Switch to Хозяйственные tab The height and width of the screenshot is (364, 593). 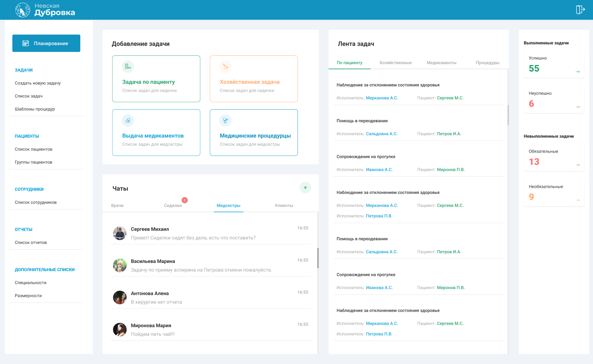coord(395,63)
